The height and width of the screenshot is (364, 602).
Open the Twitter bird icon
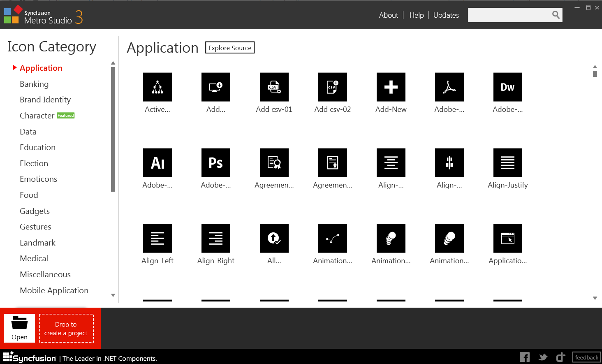coord(543,357)
